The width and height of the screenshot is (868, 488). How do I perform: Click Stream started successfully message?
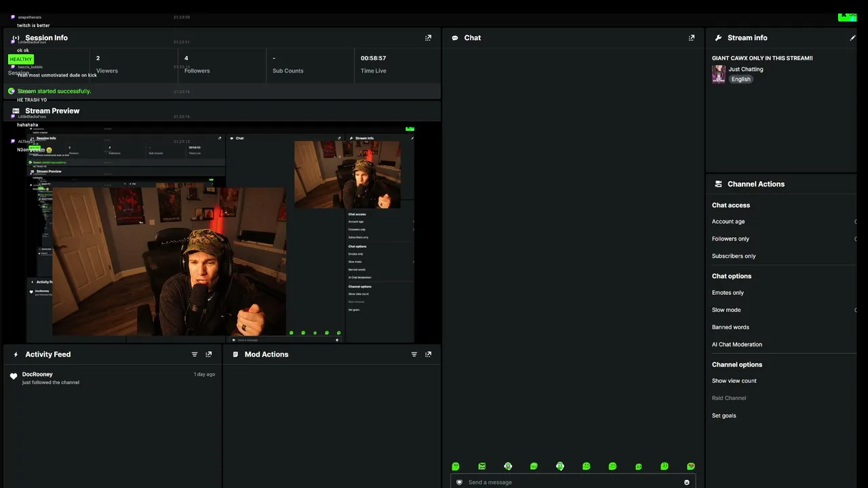[x=54, y=91]
